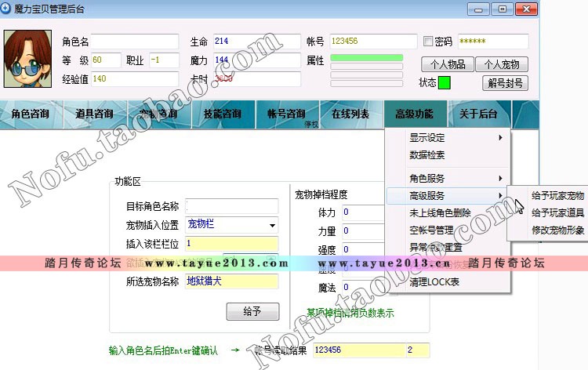Select 清理LOCK表 menu item

coord(448,282)
